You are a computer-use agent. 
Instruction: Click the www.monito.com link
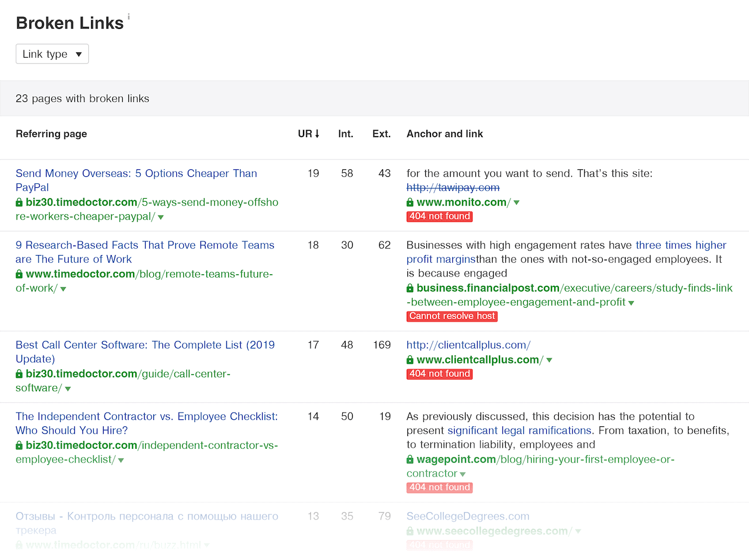[463, 202]
